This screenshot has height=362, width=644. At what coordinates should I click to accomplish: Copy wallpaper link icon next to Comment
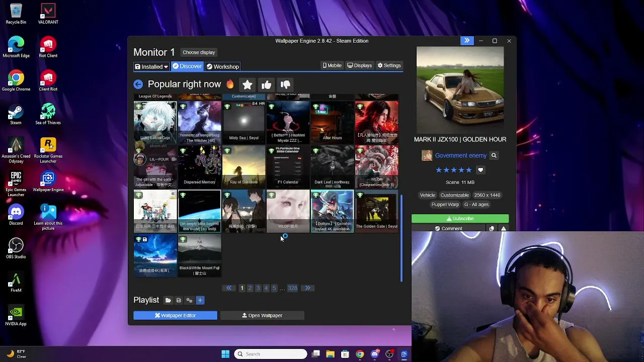coord(492,229)
